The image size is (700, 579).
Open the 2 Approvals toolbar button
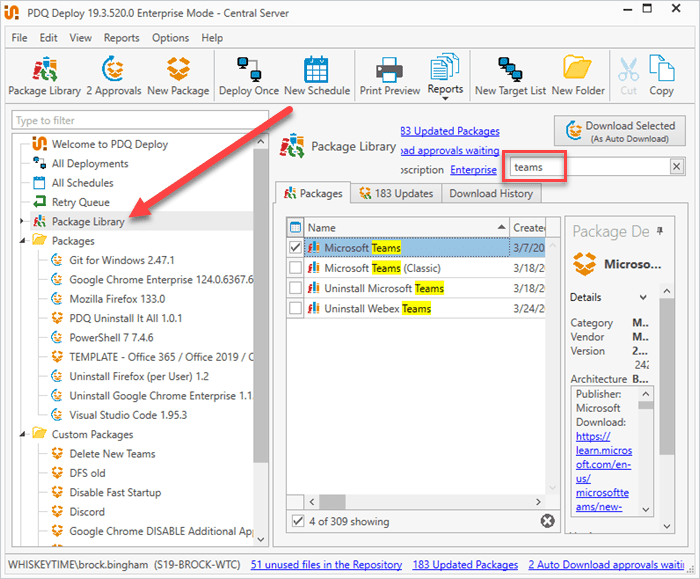(x=113, y=76)
